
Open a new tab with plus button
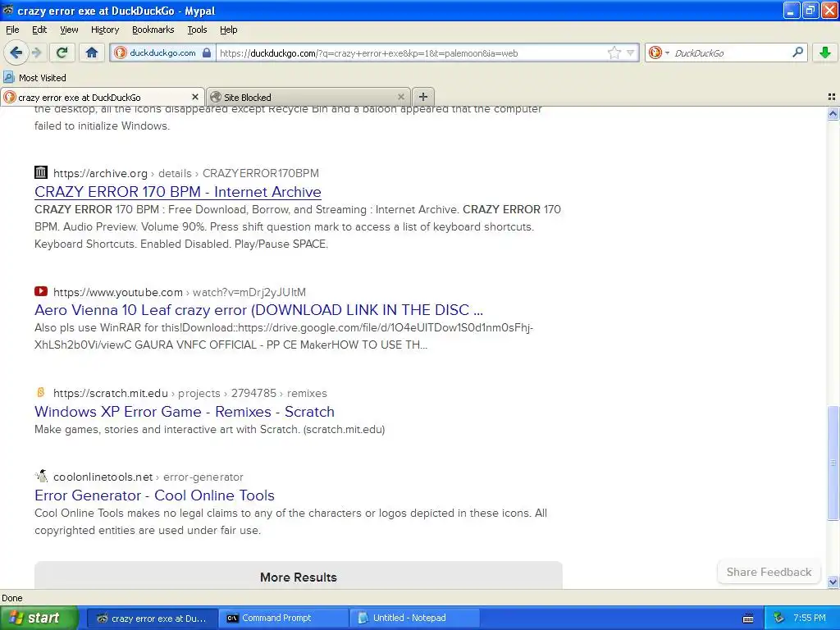(x=423, y=97)
